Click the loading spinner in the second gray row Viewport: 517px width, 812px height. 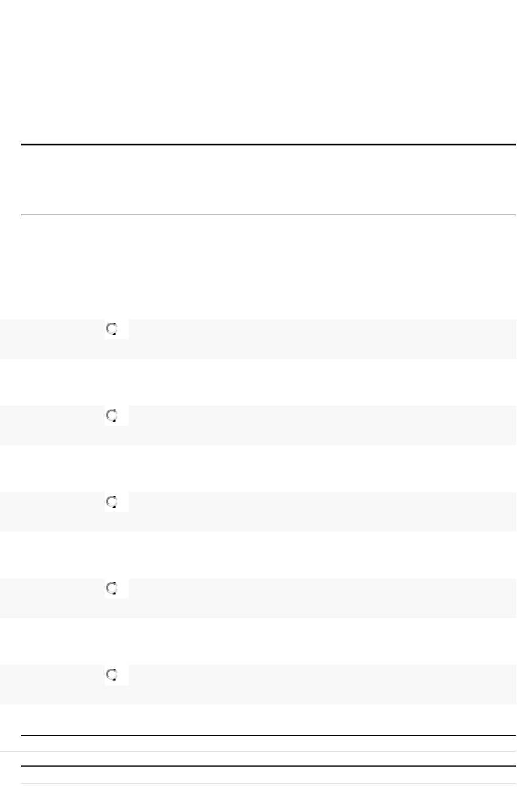click(112, 415)
